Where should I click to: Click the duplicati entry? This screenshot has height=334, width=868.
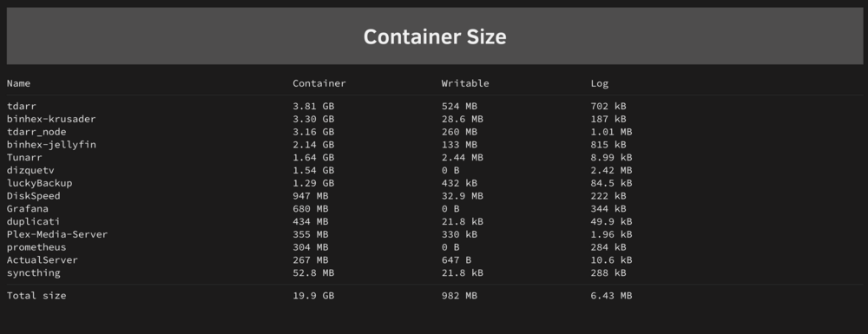tap(33, 222)
